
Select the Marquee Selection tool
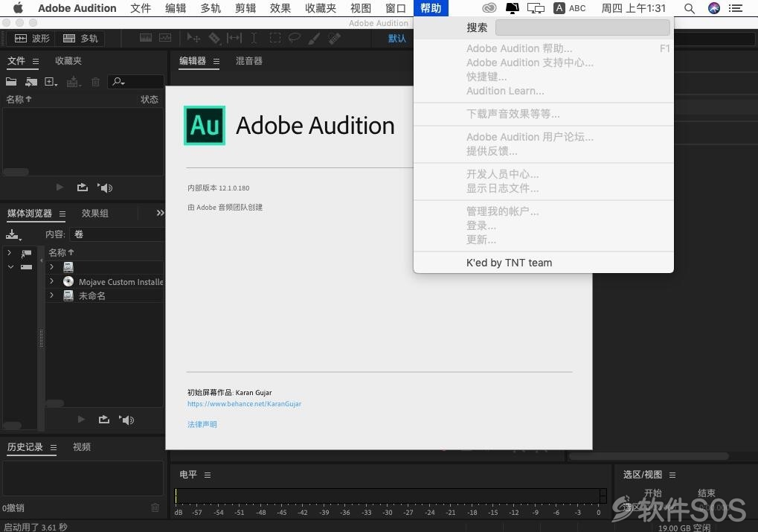pyautogui.click(x=274, y=38)
